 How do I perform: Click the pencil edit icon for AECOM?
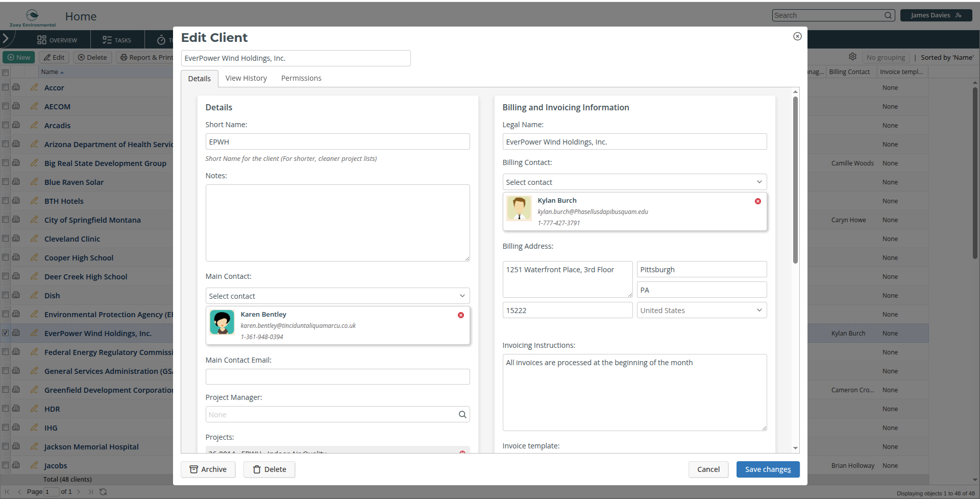pos(34,106)
